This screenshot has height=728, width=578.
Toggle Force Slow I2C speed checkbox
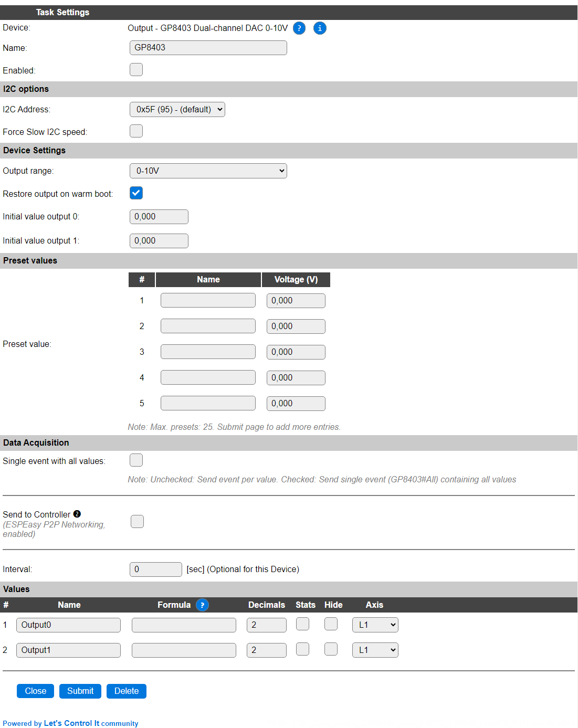[x=136, y=131]
